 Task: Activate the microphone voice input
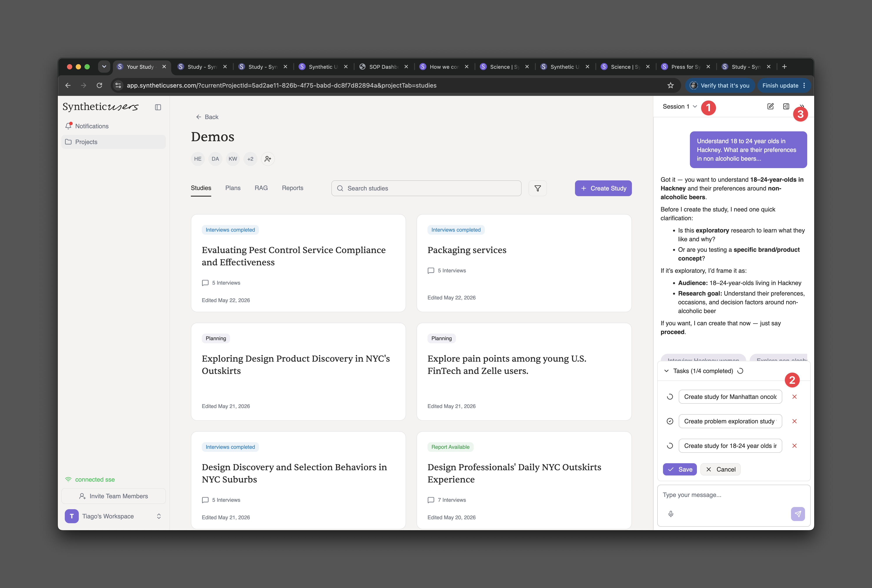pyautogui.click(x=671, y=514)
